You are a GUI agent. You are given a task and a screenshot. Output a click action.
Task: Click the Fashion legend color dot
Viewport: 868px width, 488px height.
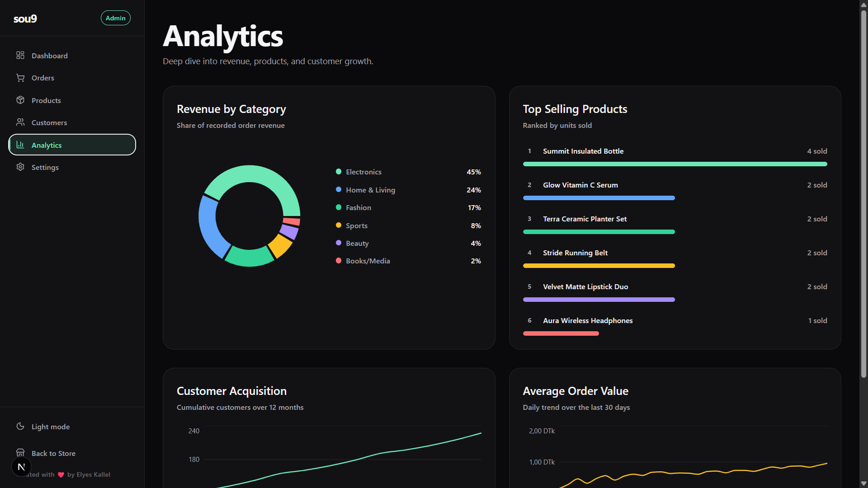[x=339, y=207]
